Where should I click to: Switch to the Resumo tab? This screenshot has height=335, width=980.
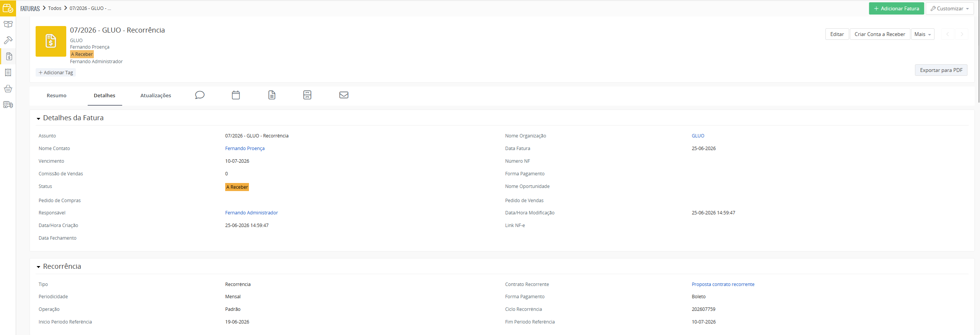click(57, 96)
